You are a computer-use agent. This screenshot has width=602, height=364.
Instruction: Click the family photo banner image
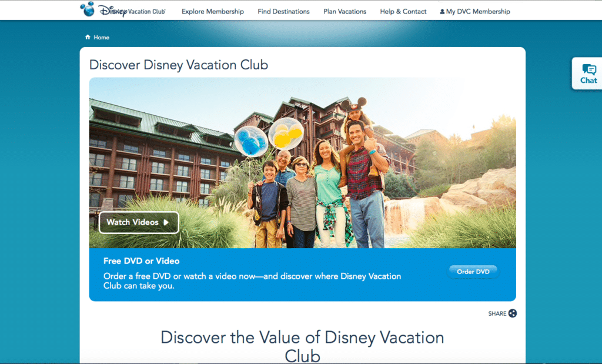(x=303, y=163)
